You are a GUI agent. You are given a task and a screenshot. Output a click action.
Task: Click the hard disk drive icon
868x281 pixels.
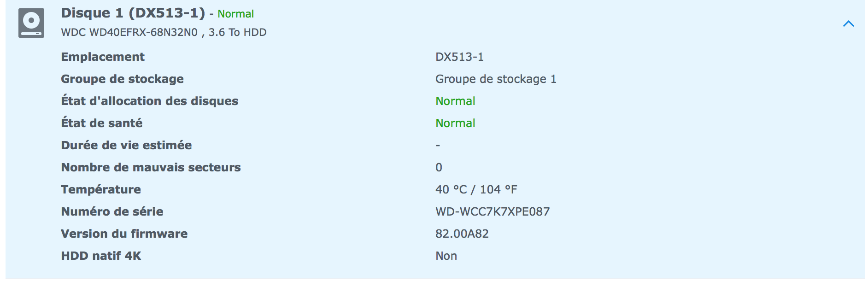[31, 23]
